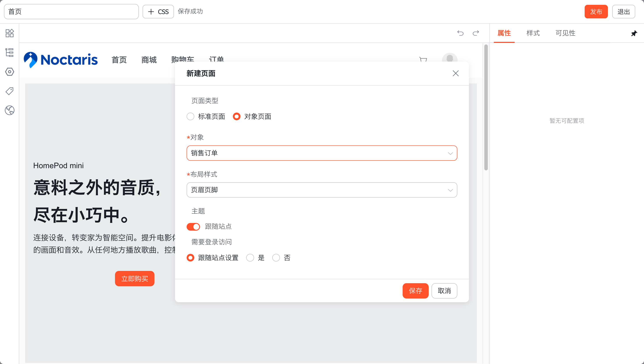Click the page name field showing 首页
Viewport: 644px width, 364px height.
coord(71,12)
